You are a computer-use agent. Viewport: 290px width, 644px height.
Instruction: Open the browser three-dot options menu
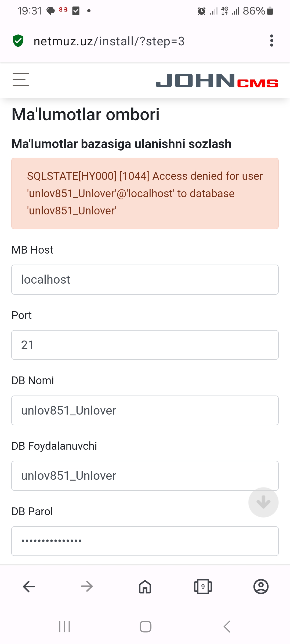tap(272, 41)
